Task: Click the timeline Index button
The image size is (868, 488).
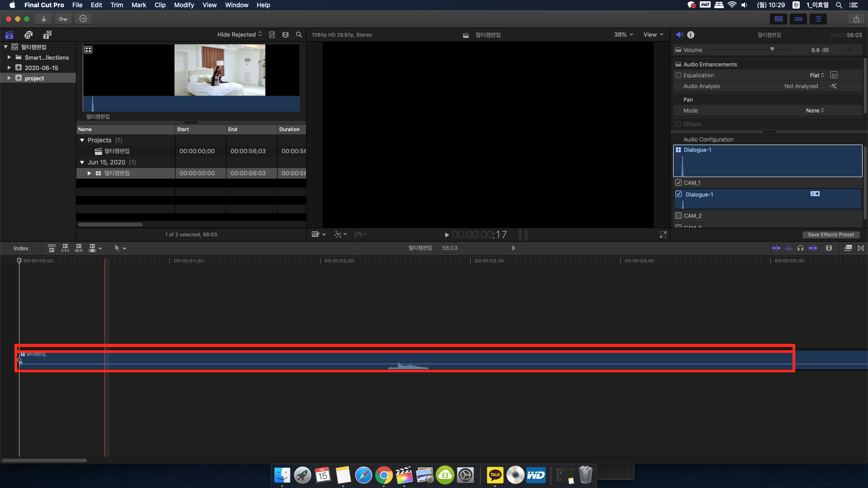Action: (x=21, y=248)
